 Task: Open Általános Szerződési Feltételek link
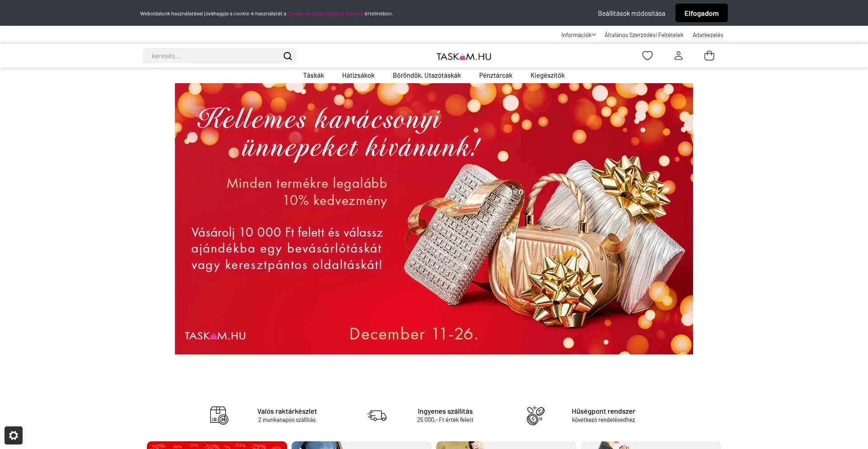(644, 35)
